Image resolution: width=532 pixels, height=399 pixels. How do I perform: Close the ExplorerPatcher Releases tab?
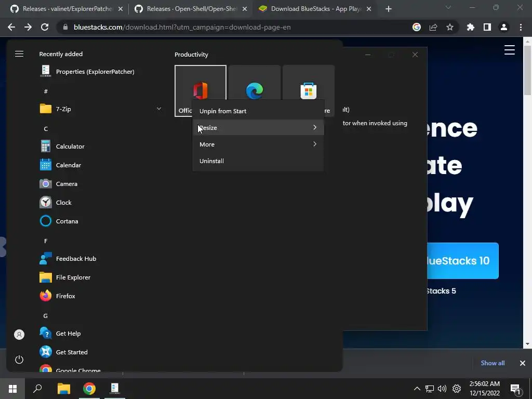coord(121,9)
